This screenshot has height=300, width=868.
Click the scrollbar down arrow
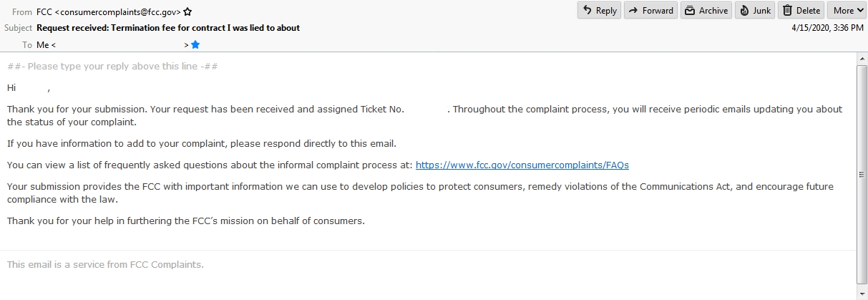pyautogui.click(x=862, y=294)
